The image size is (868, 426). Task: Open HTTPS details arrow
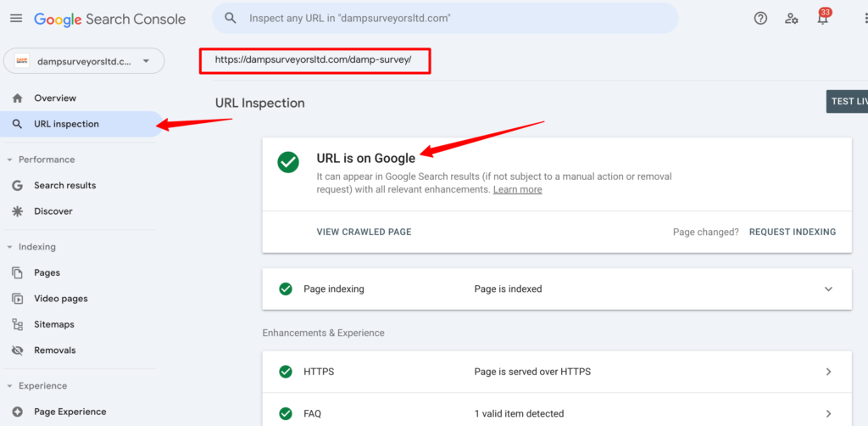(x=828, y=372)
